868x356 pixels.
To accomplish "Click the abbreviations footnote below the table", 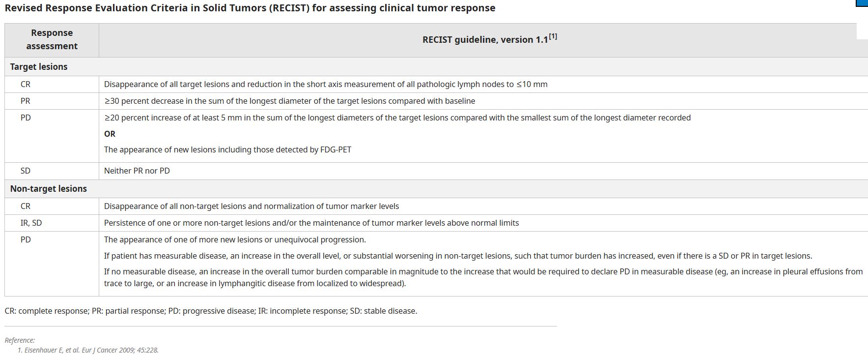I will 211,311.
